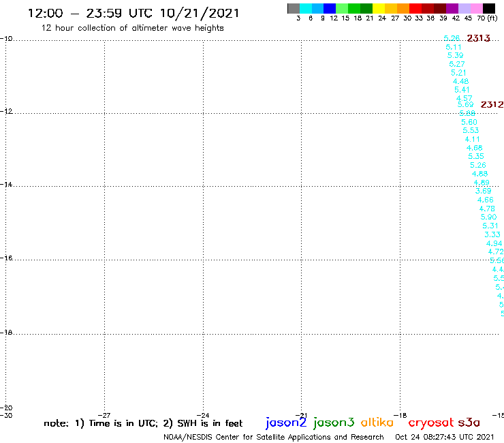Image resolution: width=504 pixels, height=443 pixels.
Task: Click wave height value 5.21
Action: (458, 73)
